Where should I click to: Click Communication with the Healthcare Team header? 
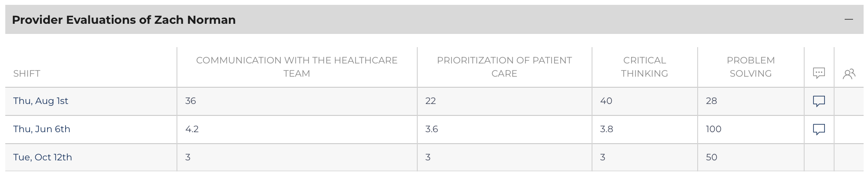(297, 67)
